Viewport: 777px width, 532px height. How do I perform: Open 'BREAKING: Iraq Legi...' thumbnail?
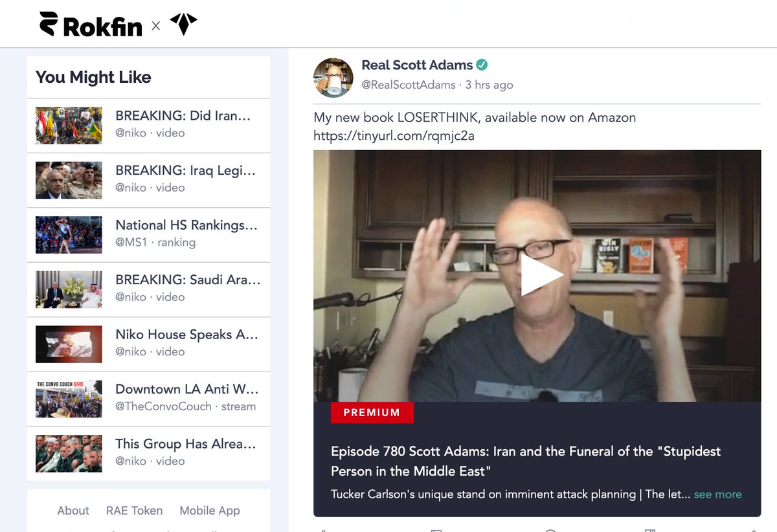[x=69, y=180]
